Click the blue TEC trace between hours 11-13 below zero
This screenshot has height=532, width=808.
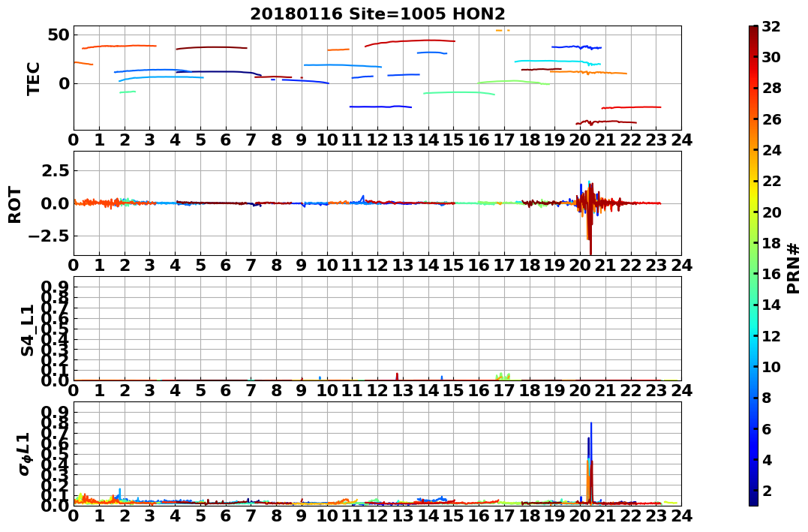[x=381, y=107]
